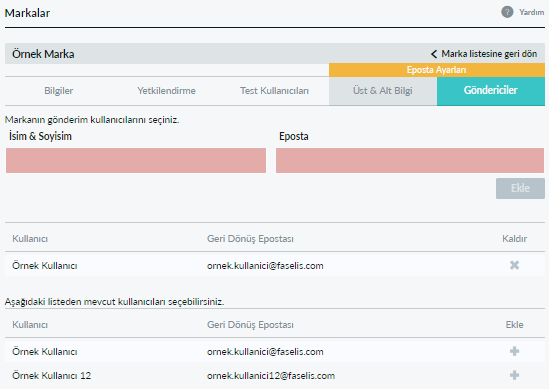Click the Örnek Kullanıcı 12 row name
The height and width of the screenshot is (389, 549).
(x=51, y=376)
